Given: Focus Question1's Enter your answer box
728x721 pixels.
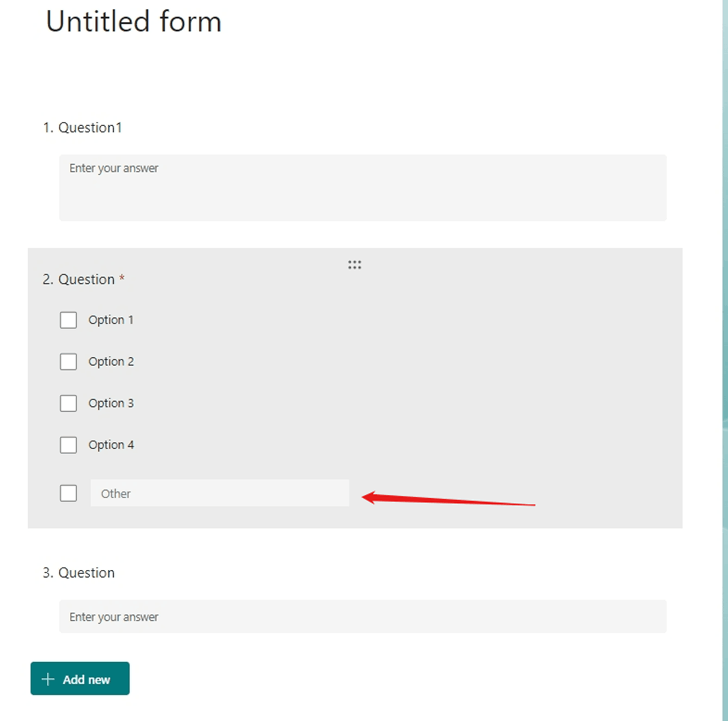Looking at the screenshot, I should (363, 188).
